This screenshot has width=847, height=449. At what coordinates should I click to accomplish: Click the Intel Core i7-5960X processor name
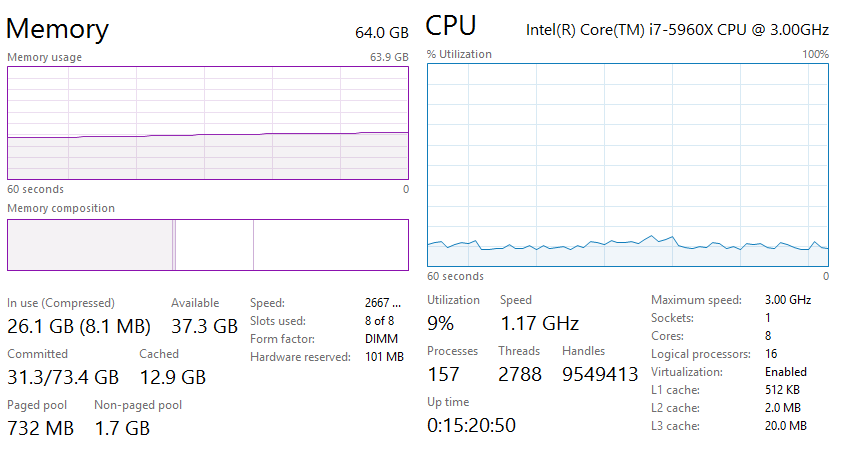(x=677, y=30)
